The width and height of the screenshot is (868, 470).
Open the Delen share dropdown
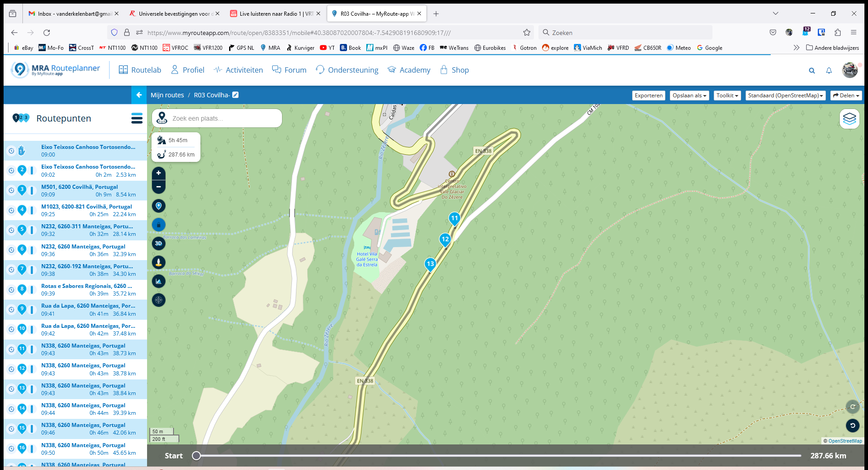tap(846, 96)
